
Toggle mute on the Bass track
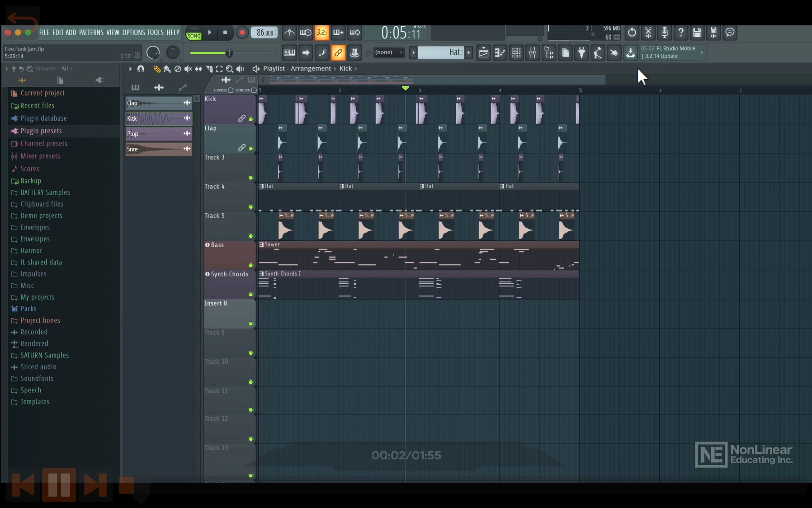tap(251, 265)
